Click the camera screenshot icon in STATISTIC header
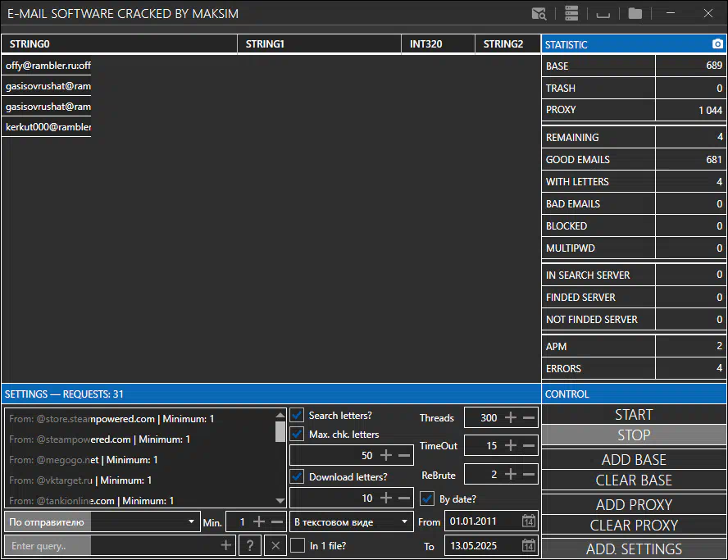Screen dimensions: 728x560 [x=717, y=43]
